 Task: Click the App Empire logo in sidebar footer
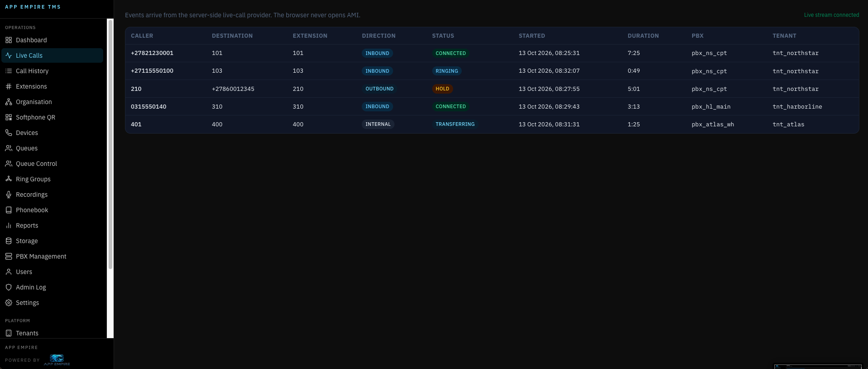coord(57,360)
